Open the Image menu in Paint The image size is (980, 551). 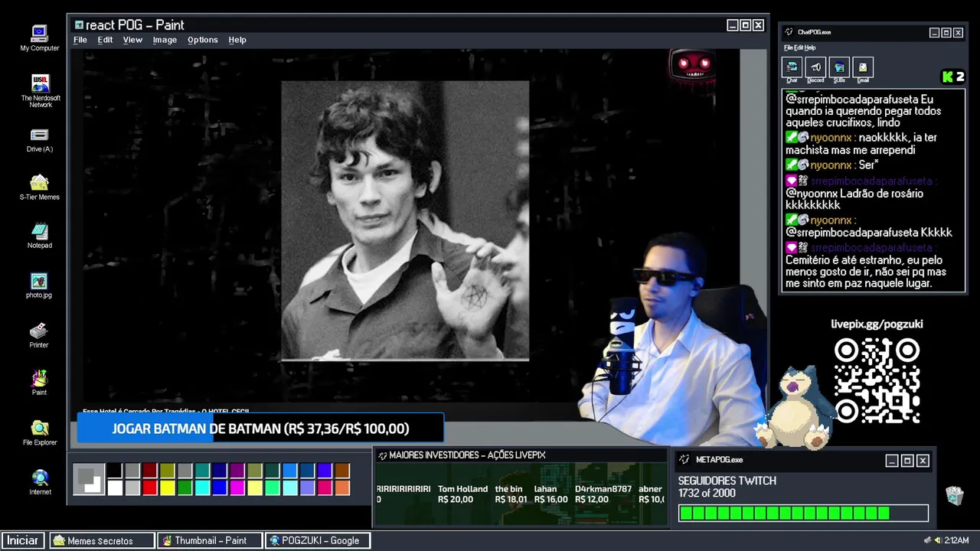click(x=165, y=40)
